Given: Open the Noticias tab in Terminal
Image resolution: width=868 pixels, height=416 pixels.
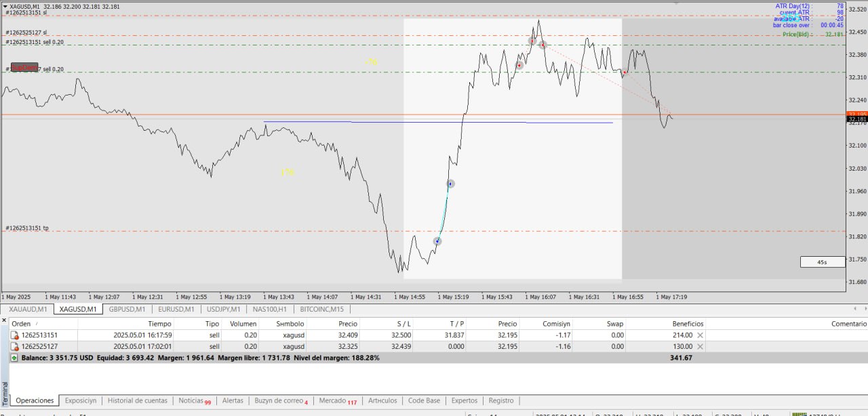Looking at the screenshot, I should (191, 400).
